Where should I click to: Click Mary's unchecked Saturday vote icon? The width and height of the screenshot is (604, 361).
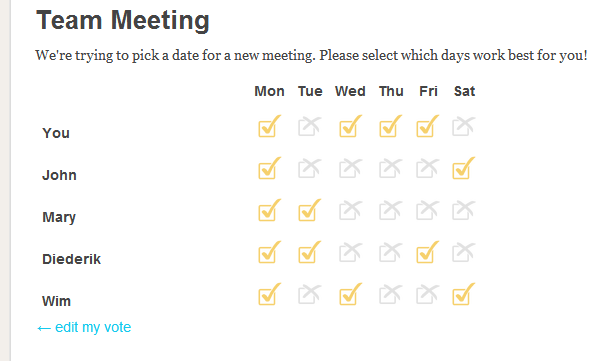[464, 210]
